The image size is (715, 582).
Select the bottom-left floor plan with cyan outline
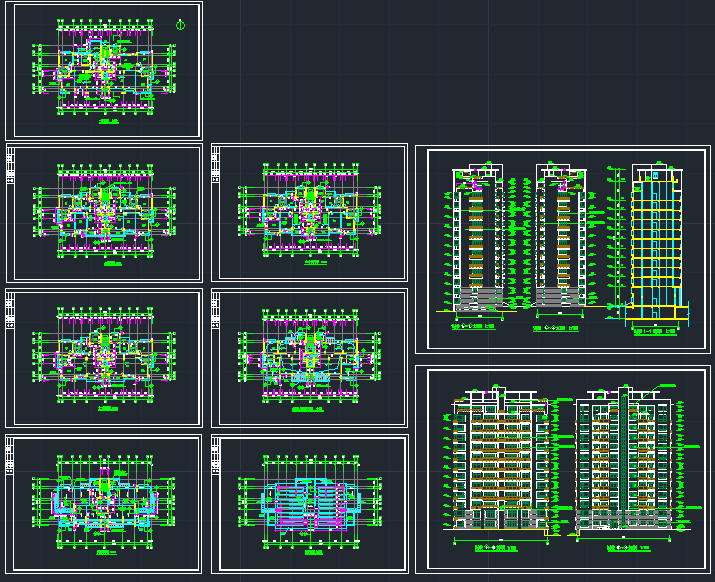104,502
